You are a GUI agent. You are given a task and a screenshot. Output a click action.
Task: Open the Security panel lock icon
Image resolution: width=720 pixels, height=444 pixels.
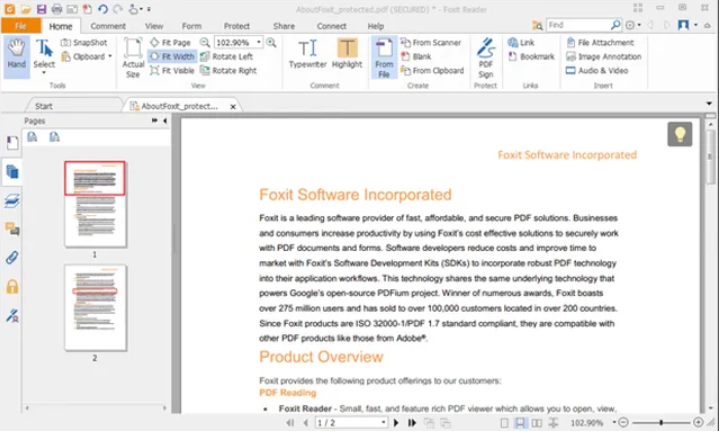tap(12, 287)
